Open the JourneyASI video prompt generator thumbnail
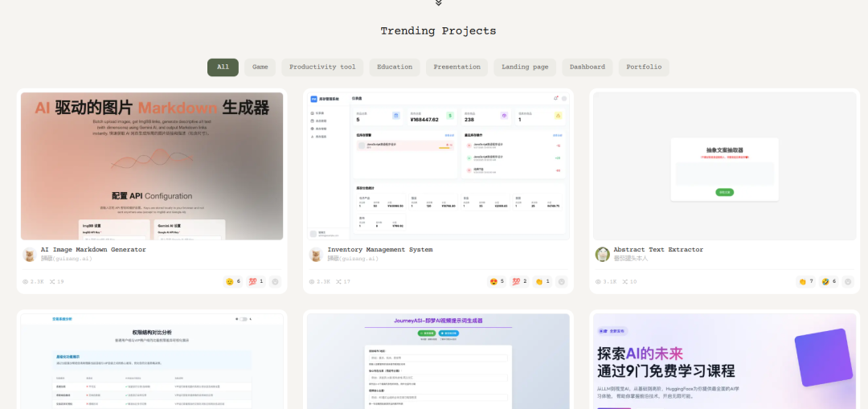868x409 pixels. [438, 362]
